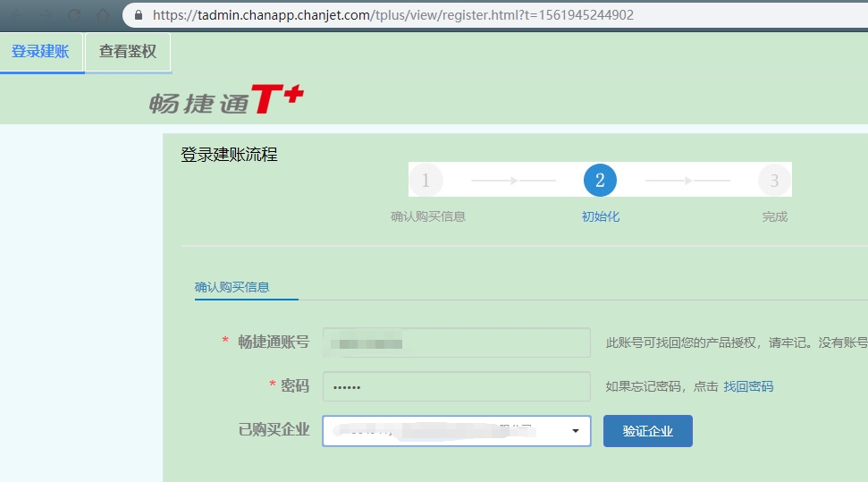Click the hint text 此账号可找回您的产品授权
The width and height of the screenshot is (868, 482).
(681, 342)
